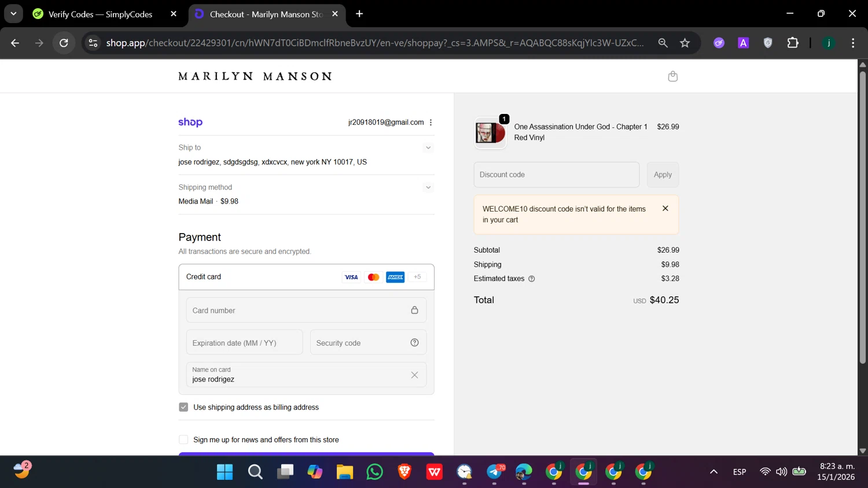
Task: Expand the Shipping method section
Action: click(x=428, y=187)
